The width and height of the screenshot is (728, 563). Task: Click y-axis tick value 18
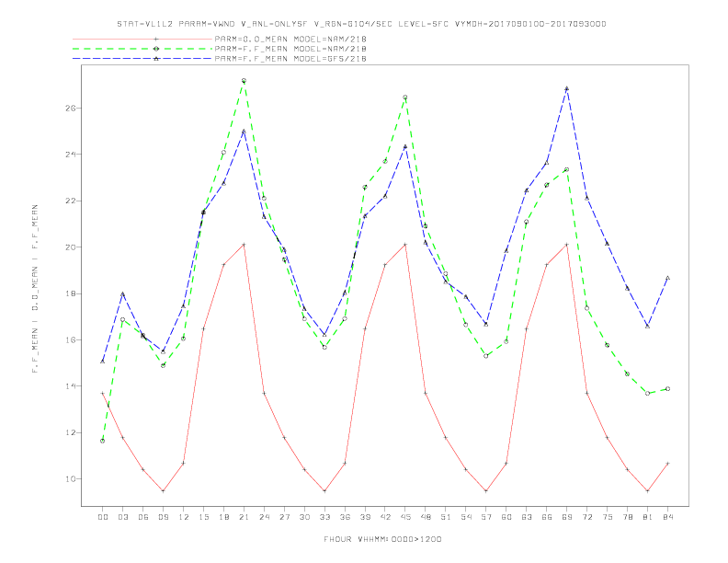(x=70, y=293)
